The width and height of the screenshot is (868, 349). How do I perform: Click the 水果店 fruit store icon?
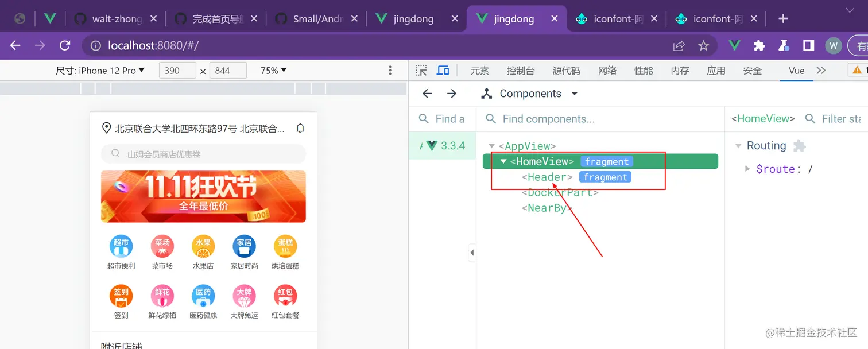[203, 246]
